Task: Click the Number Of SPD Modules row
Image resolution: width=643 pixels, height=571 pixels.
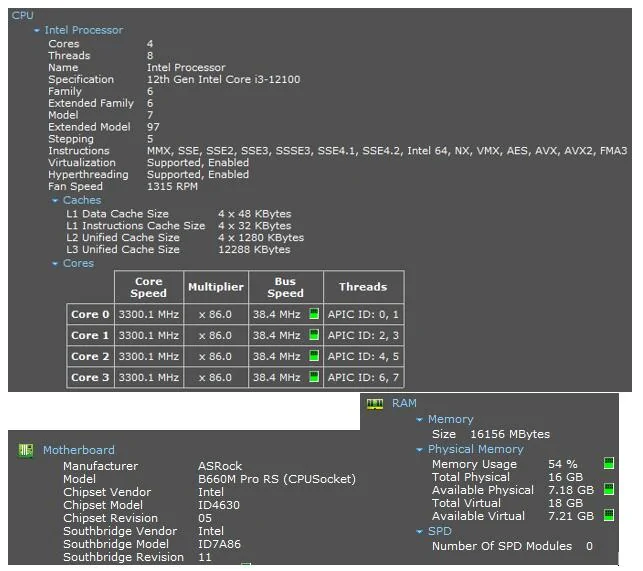Action: 512,546
